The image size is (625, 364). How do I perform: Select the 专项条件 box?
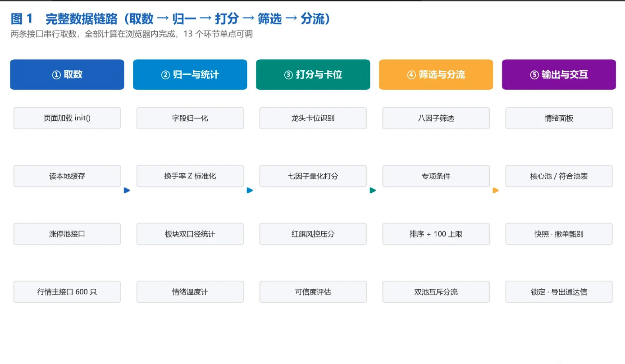pos(436,176)
